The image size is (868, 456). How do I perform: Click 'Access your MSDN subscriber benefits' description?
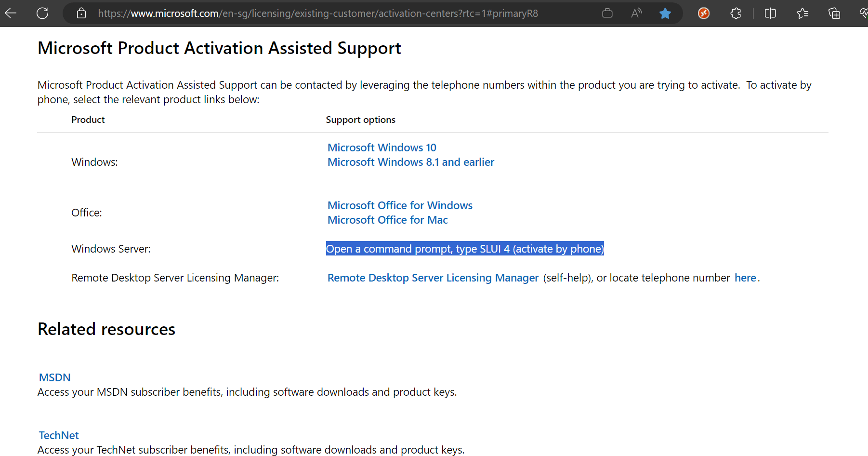pos(247,392)
